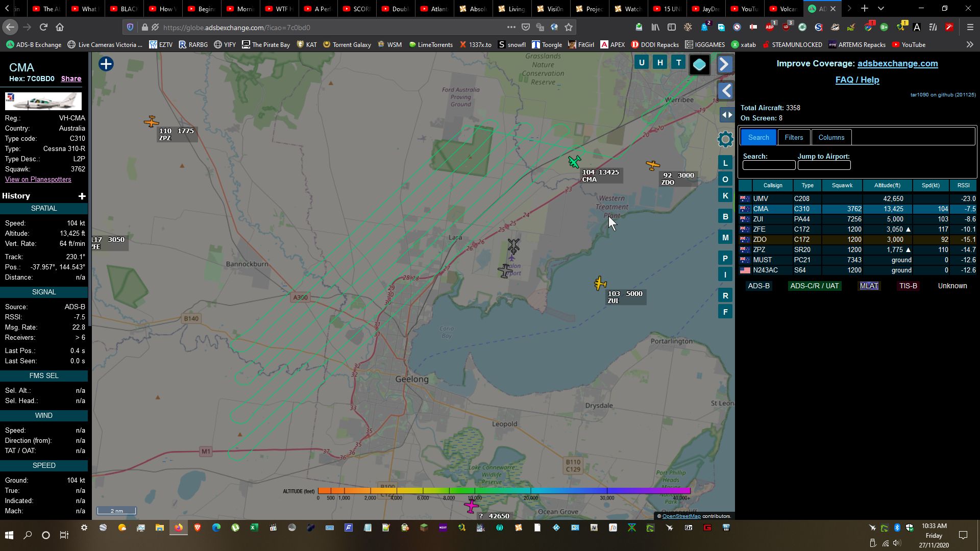Image resolution: width=980 pixels, height=551 pixels.
Task: Click the View on Planespotters link
Action: [38, 179]
